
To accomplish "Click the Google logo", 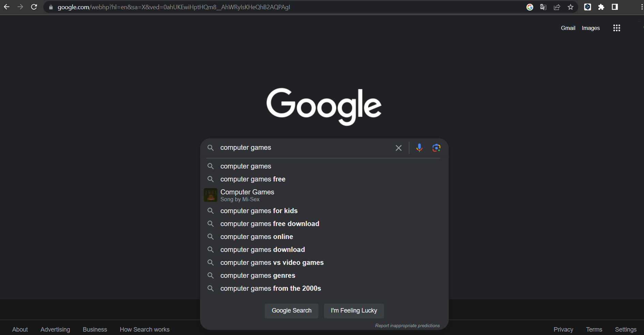I will [324, 107].
